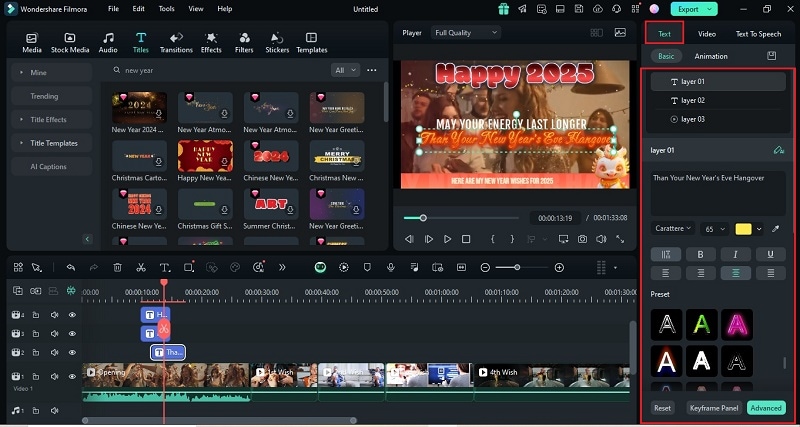
Task: Open the Keyframe Panel
Action: tap(714, 408)
